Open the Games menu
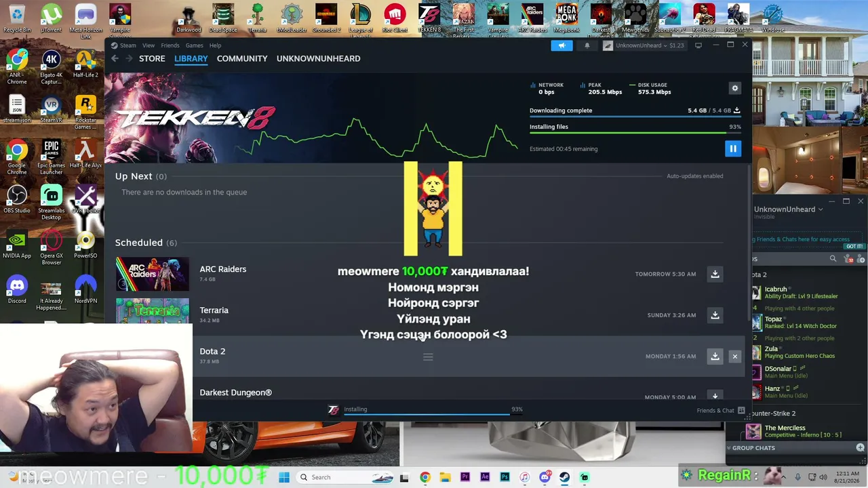This screenshot has height=488, width=868. 195,45
